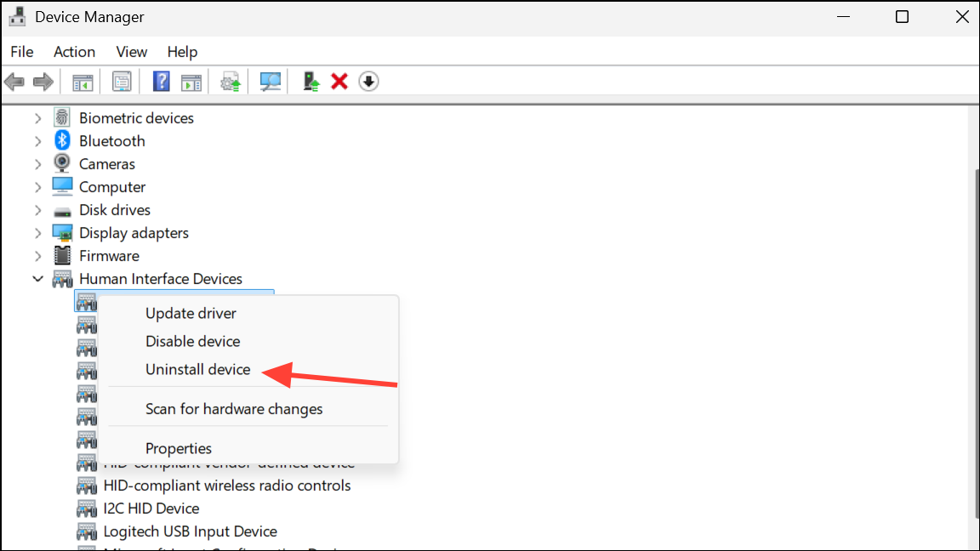Viewport: 980px width, 551px height.
Task: Click Scan for hardware changes toolbar icon
Action: [x=271, y=82]
